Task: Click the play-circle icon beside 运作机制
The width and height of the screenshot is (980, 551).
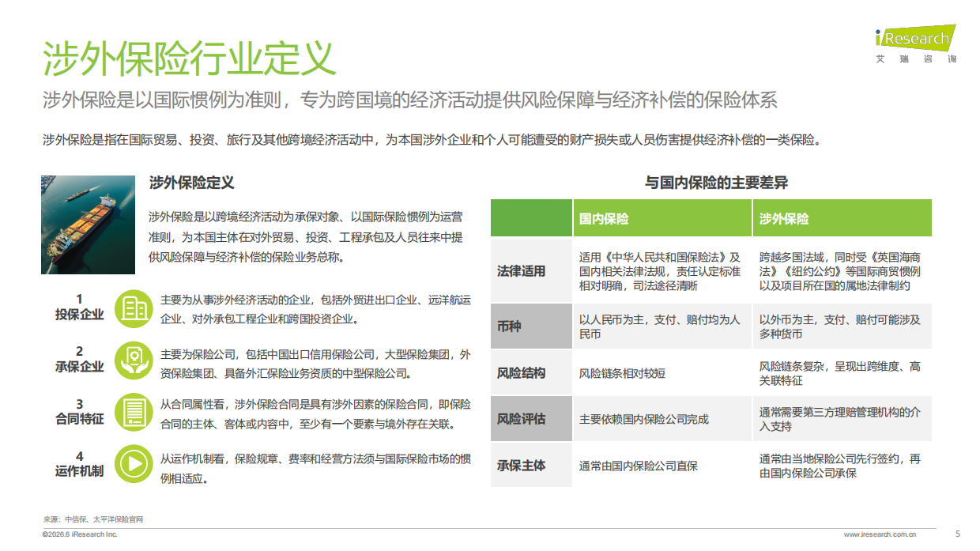Action: click(x=134, y=464)
